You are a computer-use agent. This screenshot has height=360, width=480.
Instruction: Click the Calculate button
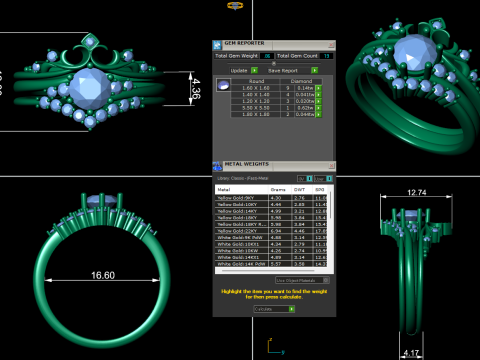(x=274, y=309)
